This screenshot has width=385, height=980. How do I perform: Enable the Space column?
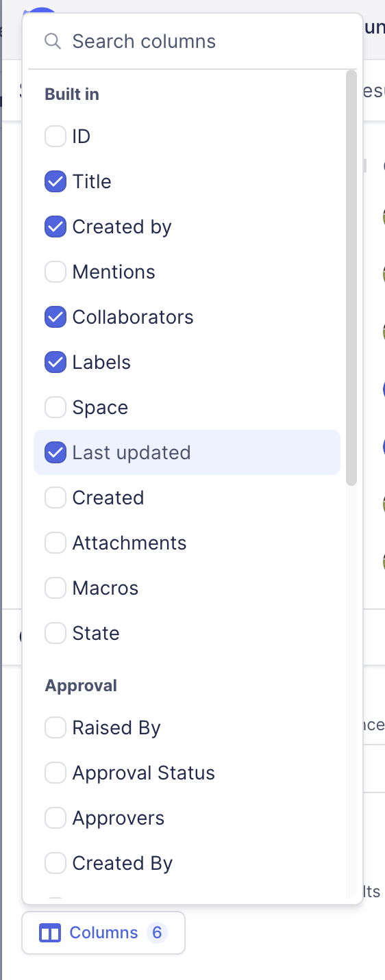click(55, 407)
